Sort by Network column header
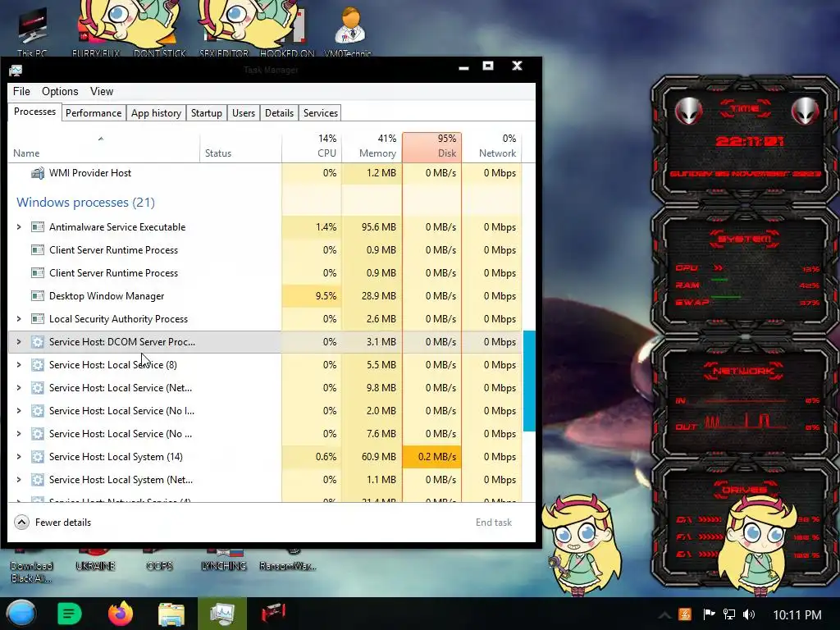The width and height of the screenshot is (840, 630). pyautogui.click(x=491, y=147)
